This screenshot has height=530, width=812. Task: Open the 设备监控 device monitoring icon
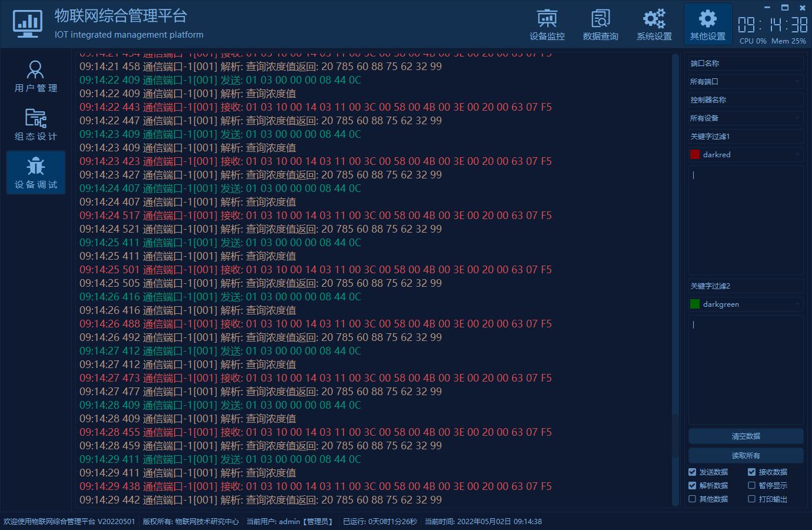click(547, 19)
